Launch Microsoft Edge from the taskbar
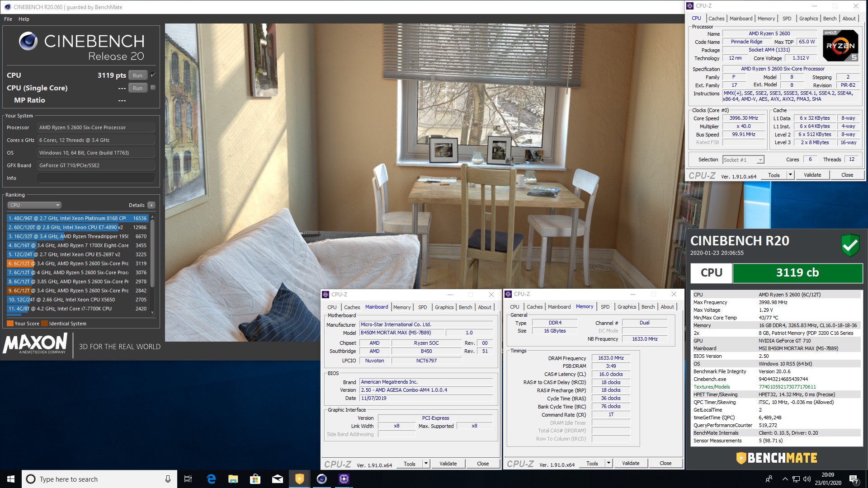Viewport: 868px width, 488px height. pyautogui.click(x=211, y=479)
